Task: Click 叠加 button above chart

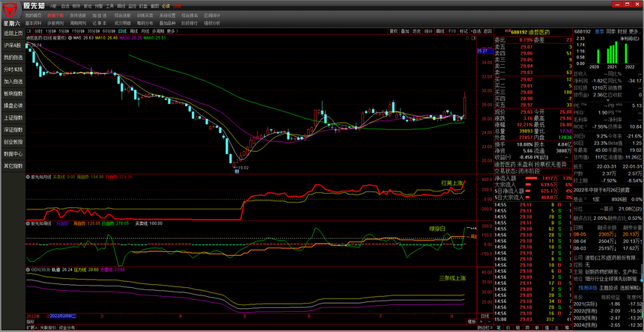Action: pyautogui.click(x=405, y=31)
